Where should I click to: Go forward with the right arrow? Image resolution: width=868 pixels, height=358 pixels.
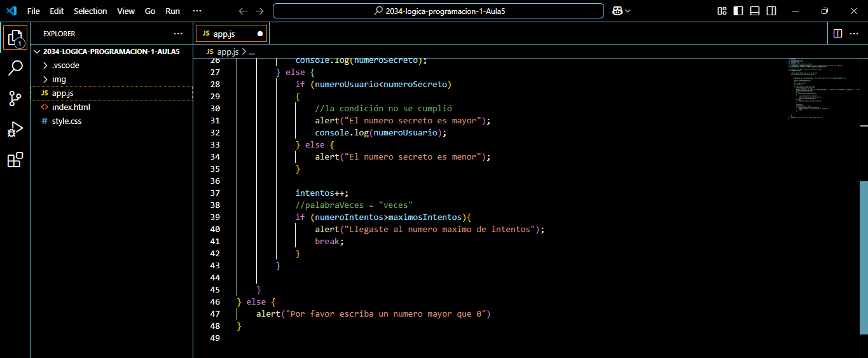pos(259,11)
